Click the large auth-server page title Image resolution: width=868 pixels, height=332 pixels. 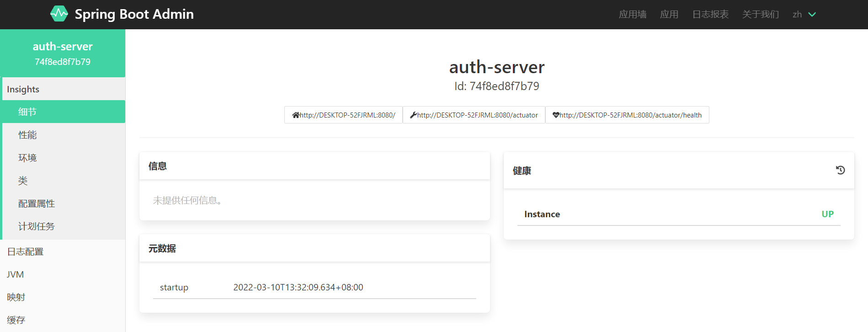(497, 67)
